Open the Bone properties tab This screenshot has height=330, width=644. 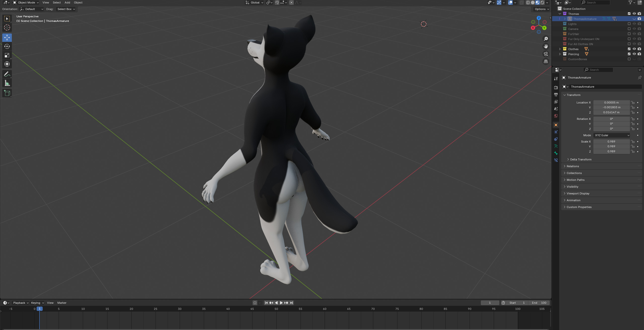tap(556, 153)
